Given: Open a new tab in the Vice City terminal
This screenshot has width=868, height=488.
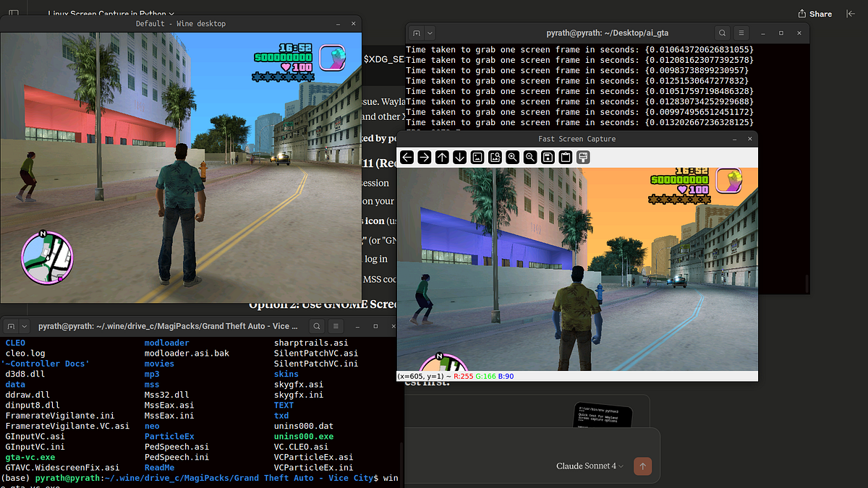Looking at the screenshot, I should tap(10, 326).
